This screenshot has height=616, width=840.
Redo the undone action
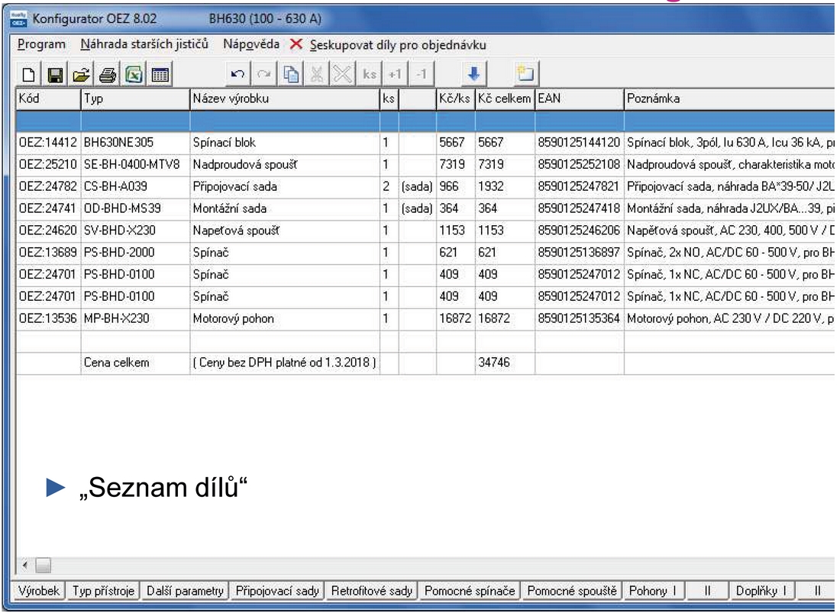point(263,75)
